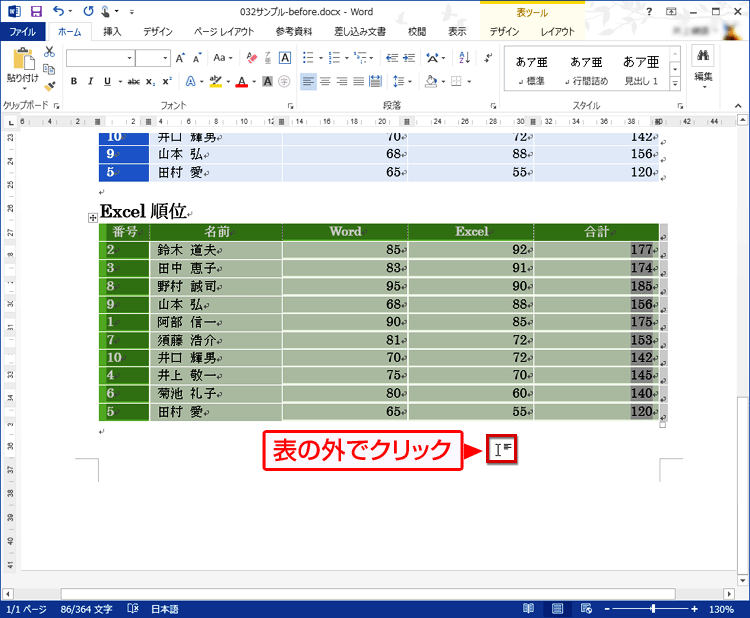The image size is (750, 618).
Task: Open Font dialog launcher
Action: (x=290, y=106)
